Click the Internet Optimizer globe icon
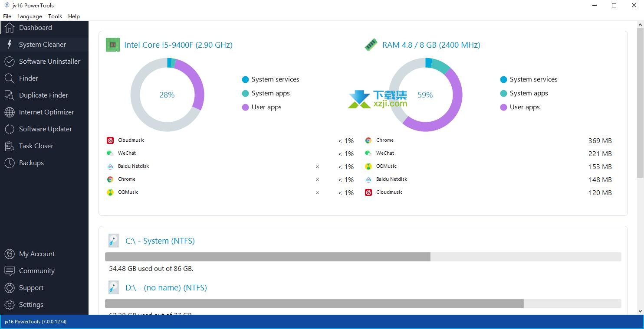Viewport: 644px width, 329px height. pos(10,112)
